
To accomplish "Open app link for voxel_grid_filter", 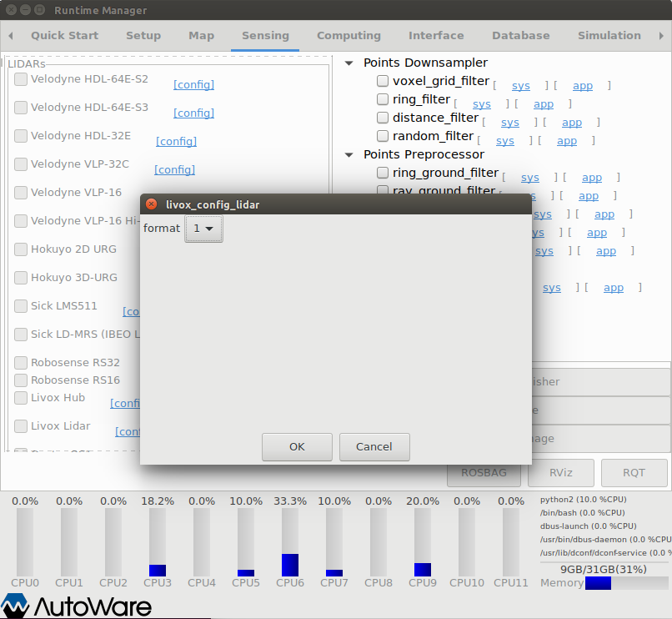I will click(x=583, y=86).
